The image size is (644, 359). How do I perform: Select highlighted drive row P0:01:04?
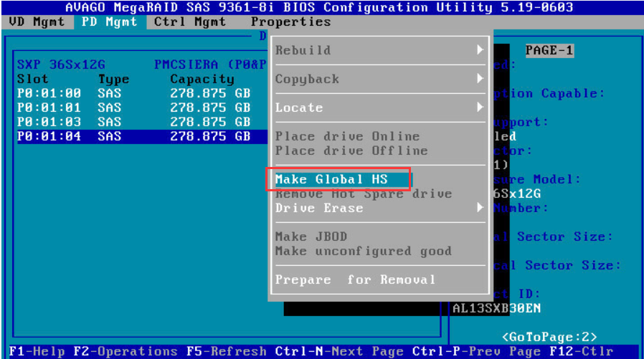click(142, 136)
